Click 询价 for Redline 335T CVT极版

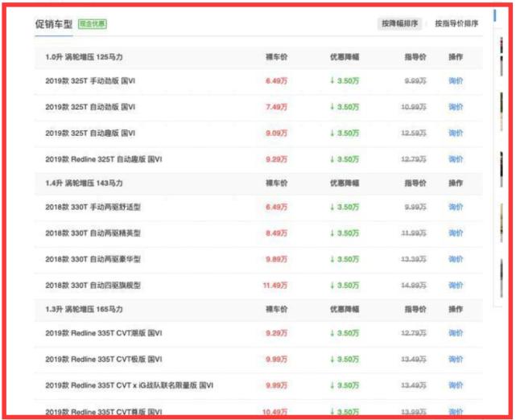[456, 359]
